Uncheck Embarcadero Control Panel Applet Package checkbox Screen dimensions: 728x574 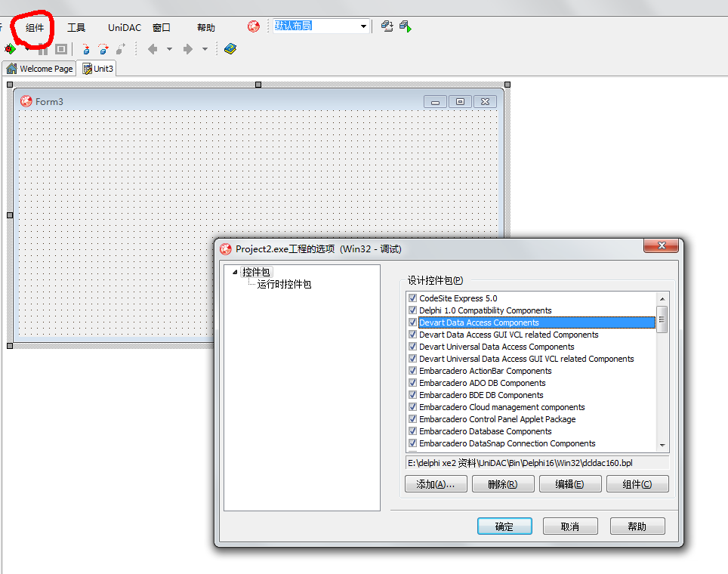click(x=412, y=419)
